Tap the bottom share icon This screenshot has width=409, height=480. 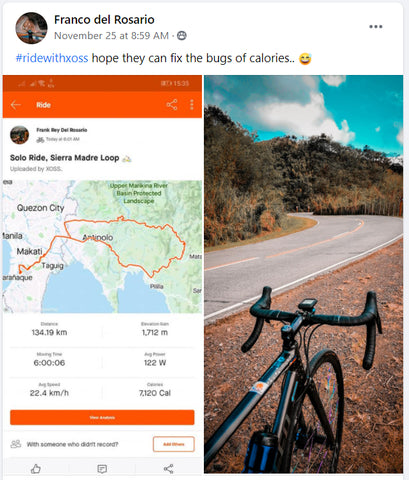point(168,469)
